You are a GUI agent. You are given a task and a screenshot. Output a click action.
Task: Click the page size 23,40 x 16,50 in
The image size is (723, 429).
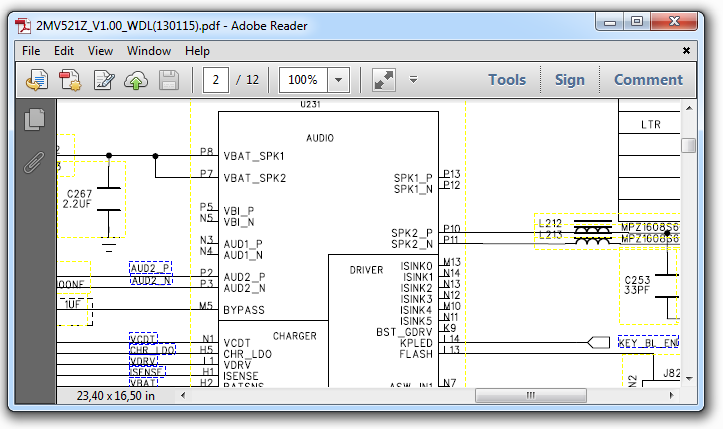point(115,396)
